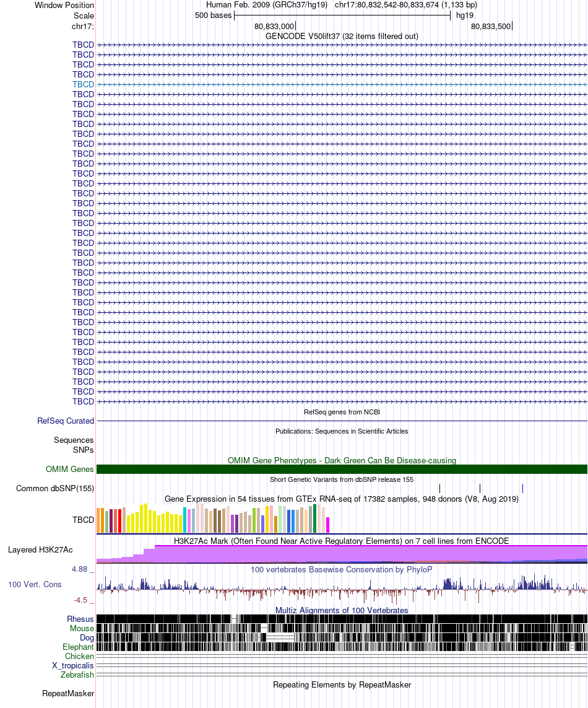
Task: Open the RefSeq genes from NCBI title
Action: [x=342, y=413]
